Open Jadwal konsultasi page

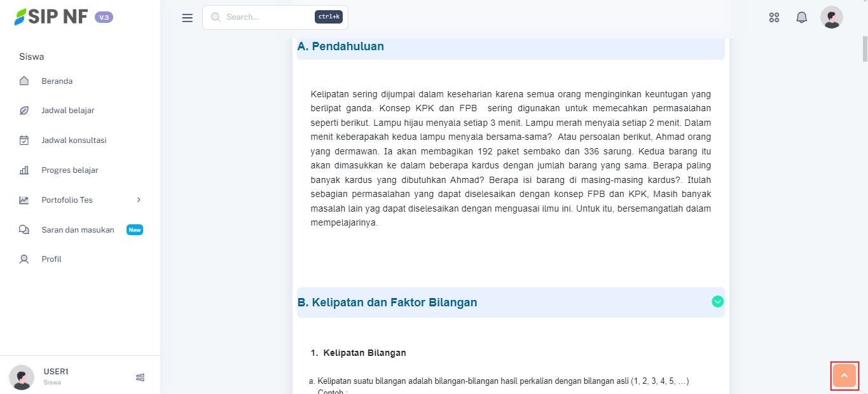[74, 140]
